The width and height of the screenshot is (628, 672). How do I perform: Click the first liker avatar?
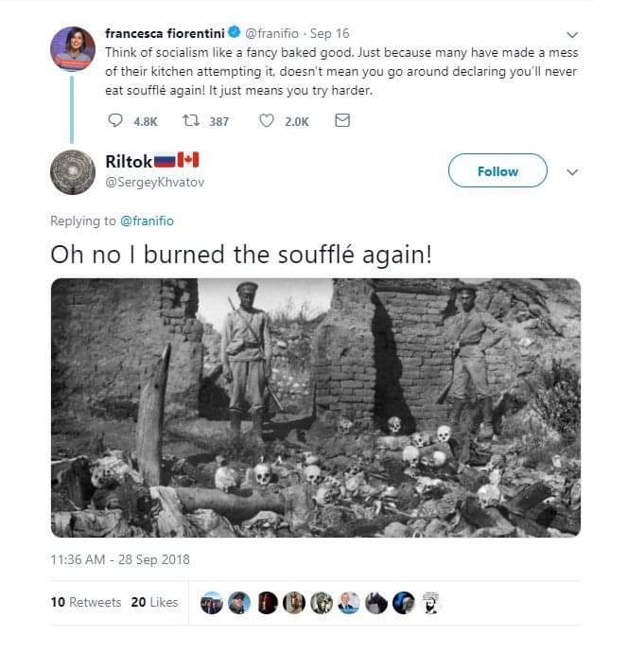(x=213, y=603)
